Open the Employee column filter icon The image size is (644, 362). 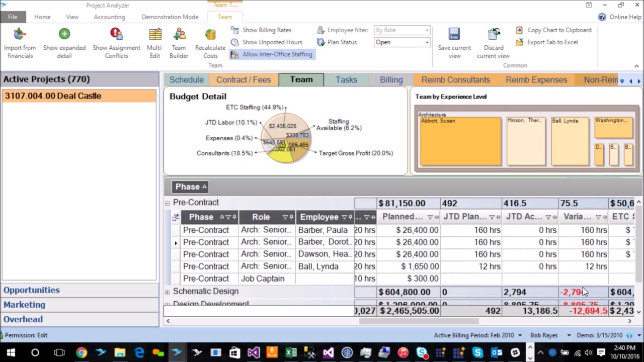344,217
